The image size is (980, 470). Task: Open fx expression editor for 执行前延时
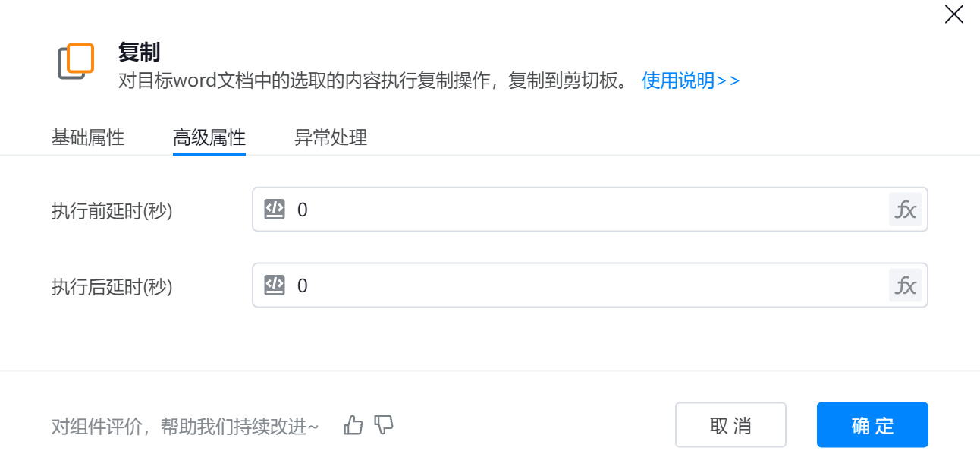906,210
